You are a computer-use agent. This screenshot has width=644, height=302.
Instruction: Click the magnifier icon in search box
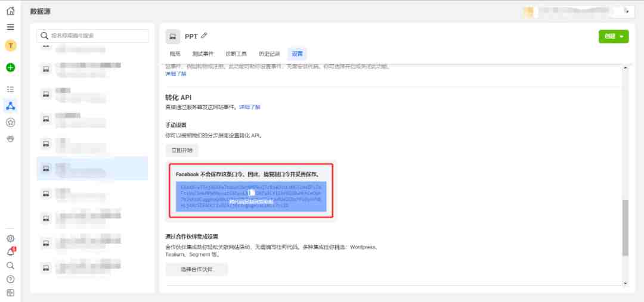[44, 36]
